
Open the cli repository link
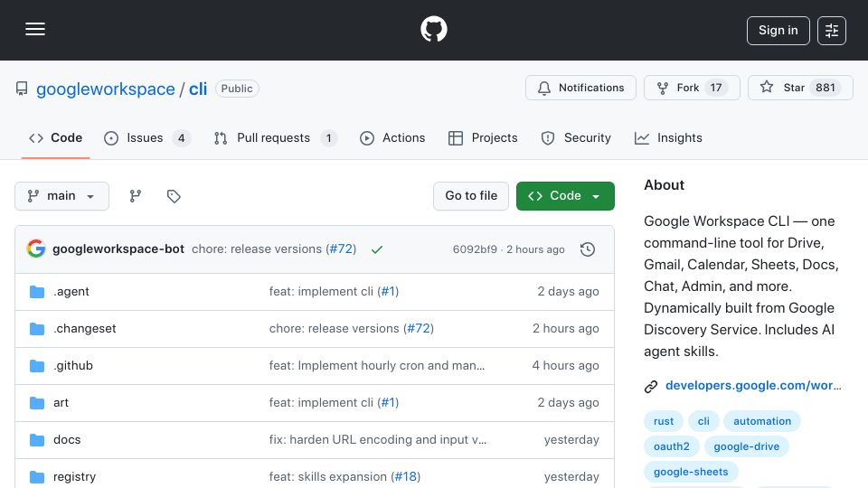coord(198,89)
